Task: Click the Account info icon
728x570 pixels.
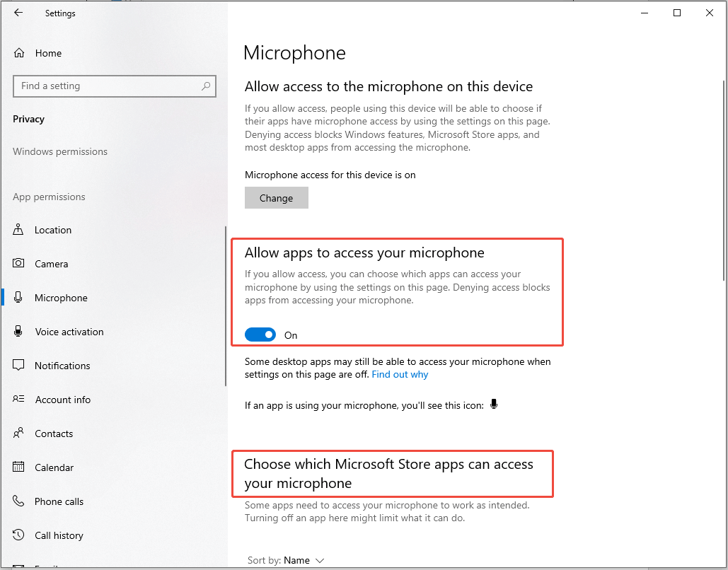Action: coord(18,399)
